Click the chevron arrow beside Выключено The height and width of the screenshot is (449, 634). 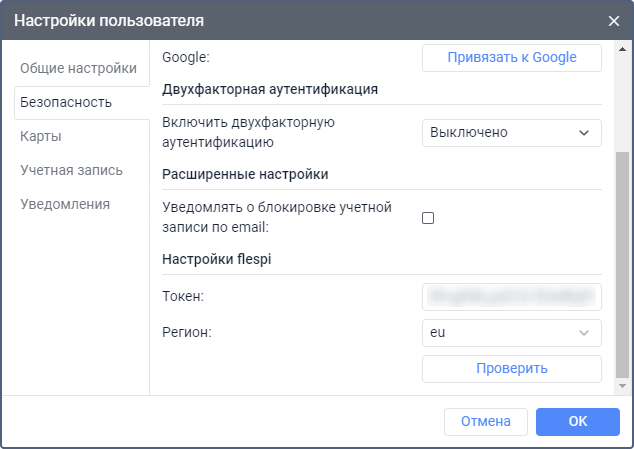pyautogui.click(x=584, y=133)
